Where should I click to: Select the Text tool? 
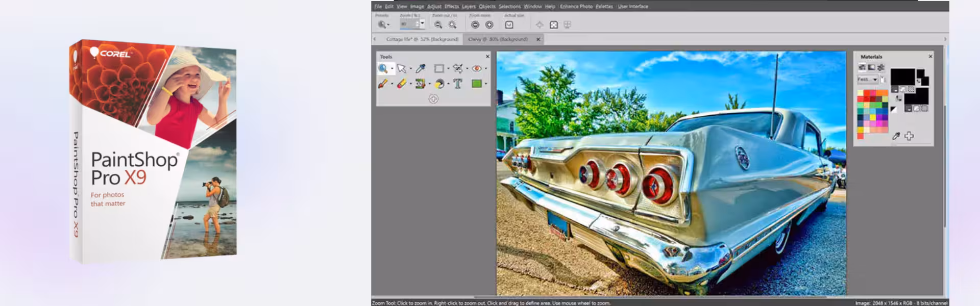pos(458,84)
